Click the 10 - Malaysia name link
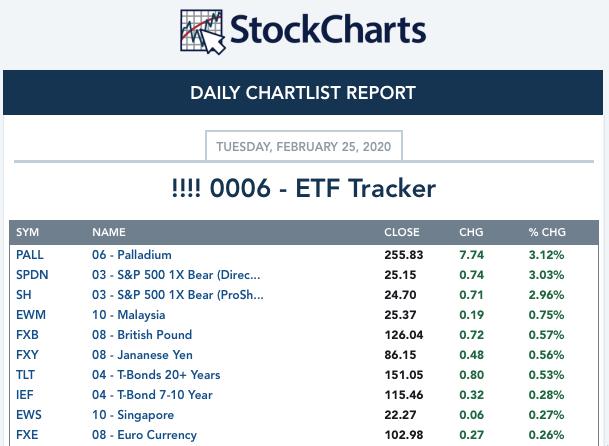 point(129,315)
